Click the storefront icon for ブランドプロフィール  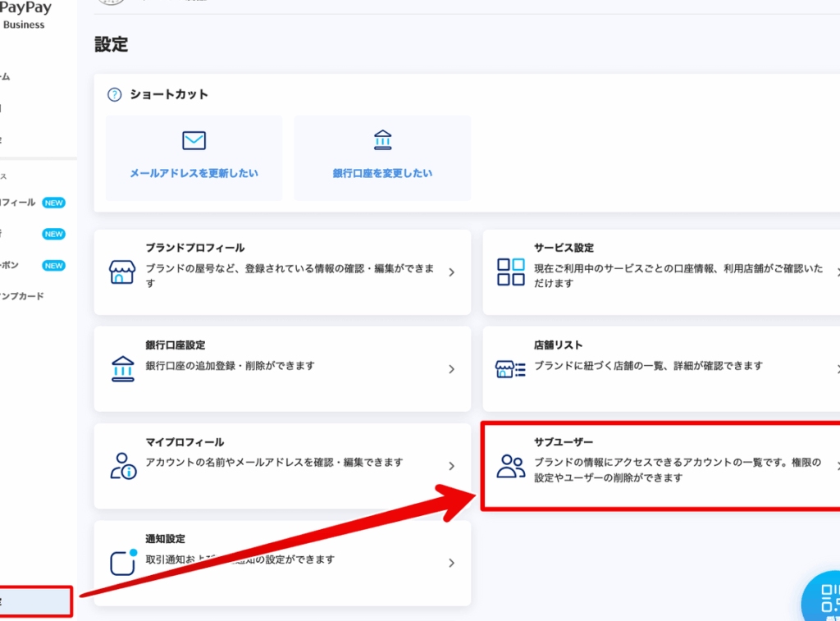(x=122, y=272)
